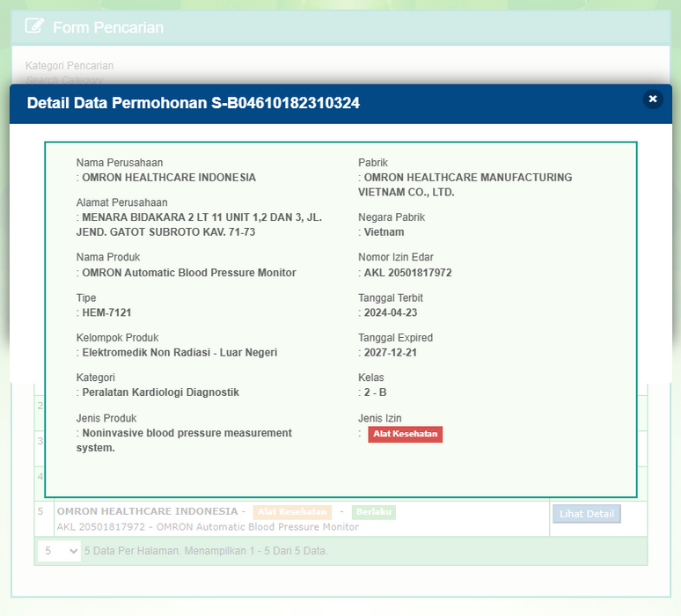
Task: Click the Kelas value 2 - B
Action: tap(377, 392)
